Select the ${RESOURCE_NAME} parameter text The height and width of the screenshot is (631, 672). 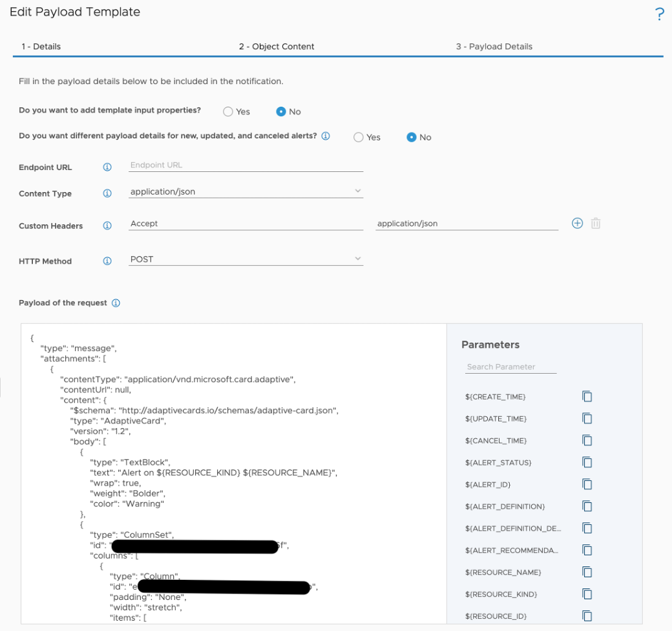[503, 572]
